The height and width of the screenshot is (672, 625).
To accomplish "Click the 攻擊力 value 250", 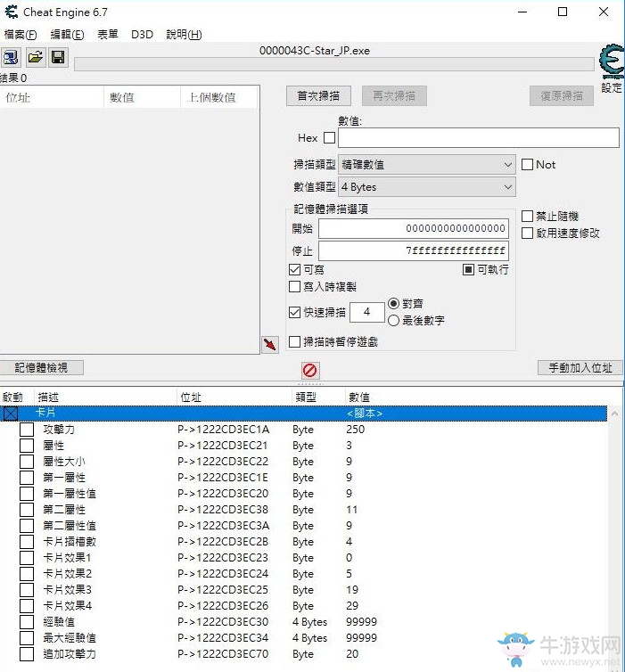I will click(356, 430).
